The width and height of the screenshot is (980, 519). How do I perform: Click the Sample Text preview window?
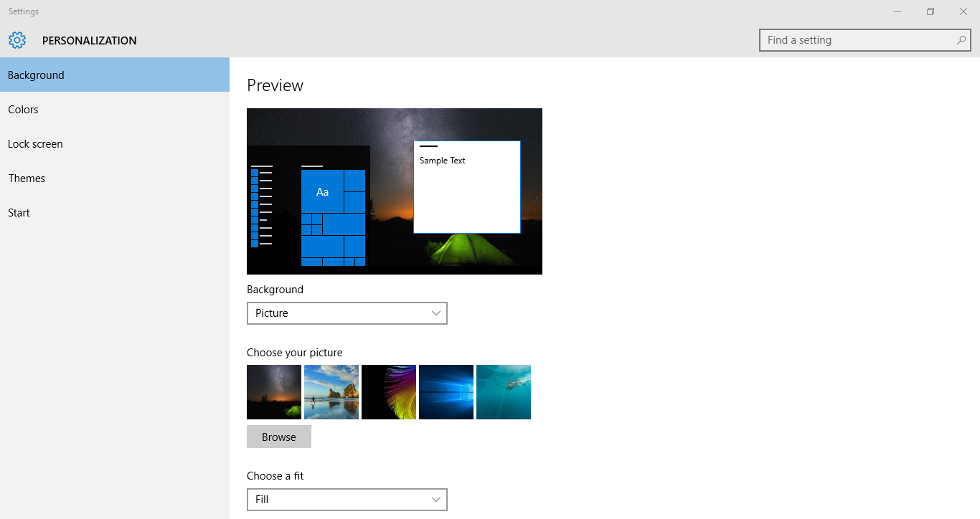pos(467,187)
